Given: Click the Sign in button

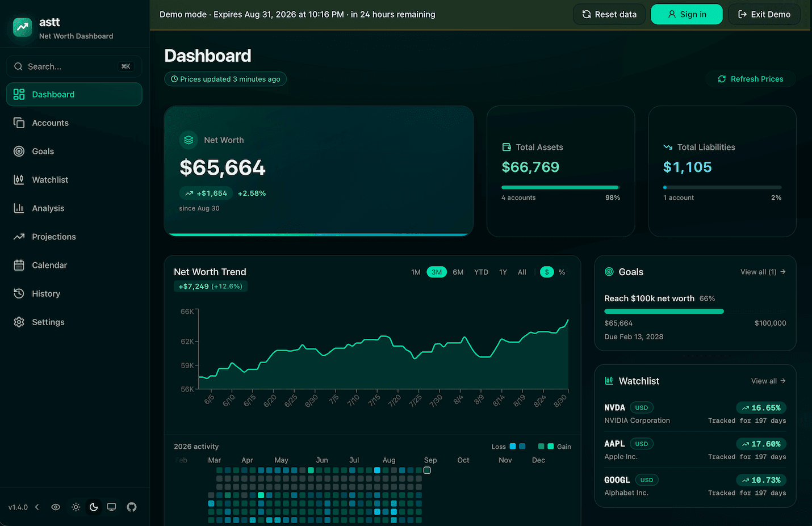Looking at the screenshot, I should point(687,14).
